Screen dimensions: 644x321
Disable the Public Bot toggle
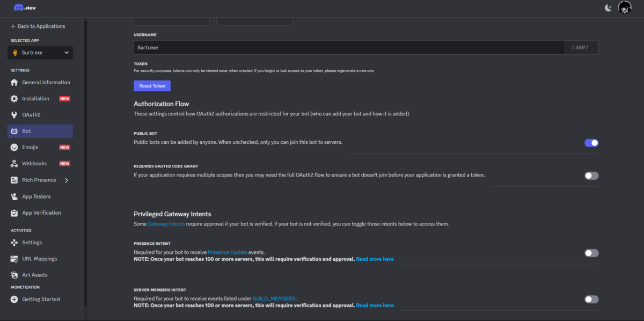(591, 143)
